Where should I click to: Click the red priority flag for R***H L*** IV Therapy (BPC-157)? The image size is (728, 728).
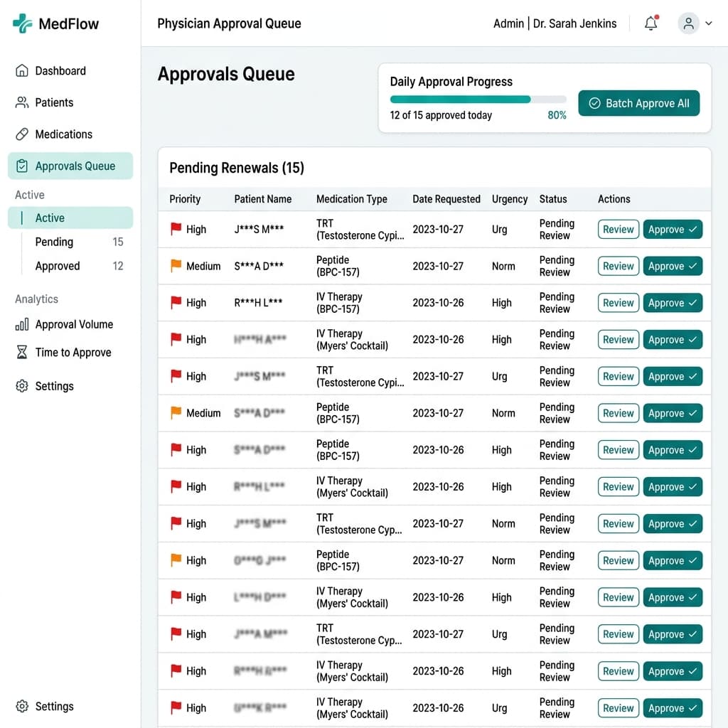(176, 302)
